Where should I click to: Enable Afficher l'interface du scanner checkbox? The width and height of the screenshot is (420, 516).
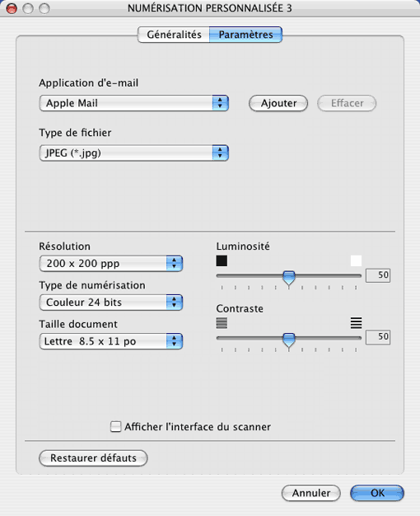115,426
